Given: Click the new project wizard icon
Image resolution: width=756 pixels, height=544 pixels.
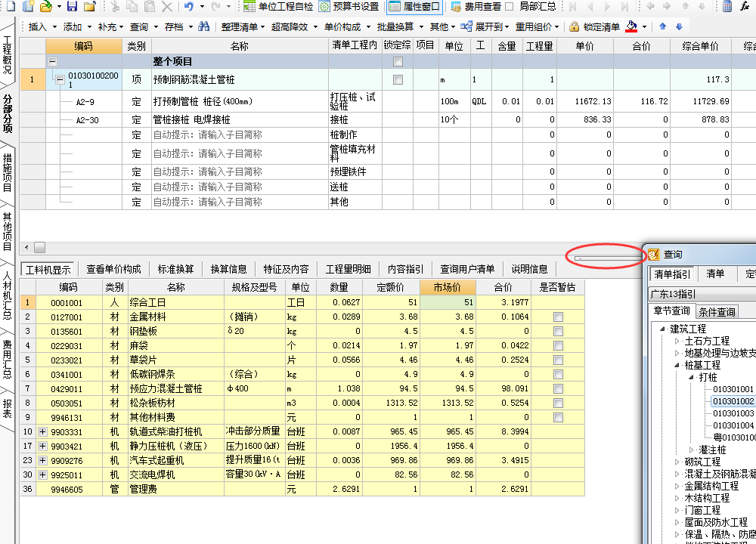Looking at the screenshot, I should point(29,6).
